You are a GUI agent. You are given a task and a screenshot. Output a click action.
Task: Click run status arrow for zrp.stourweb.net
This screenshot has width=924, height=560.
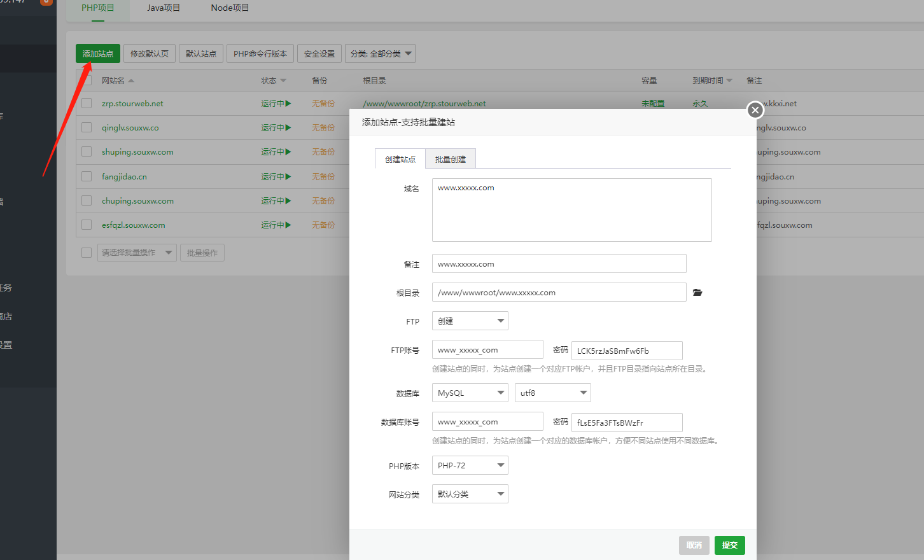coord(288,104)
